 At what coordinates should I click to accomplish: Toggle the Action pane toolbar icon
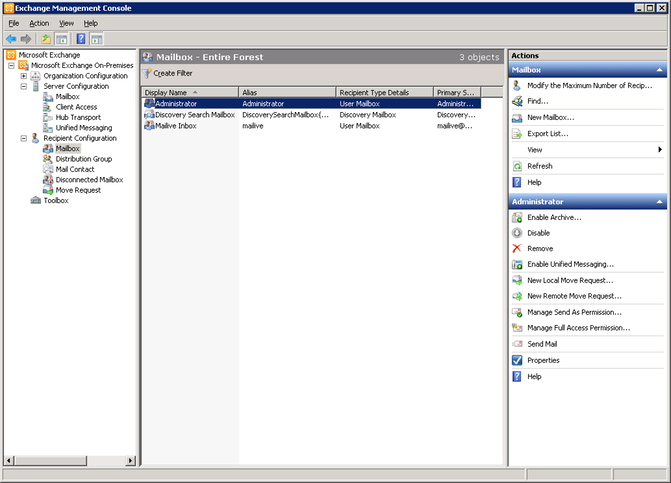pyautogui.click(x=97, y=39)
